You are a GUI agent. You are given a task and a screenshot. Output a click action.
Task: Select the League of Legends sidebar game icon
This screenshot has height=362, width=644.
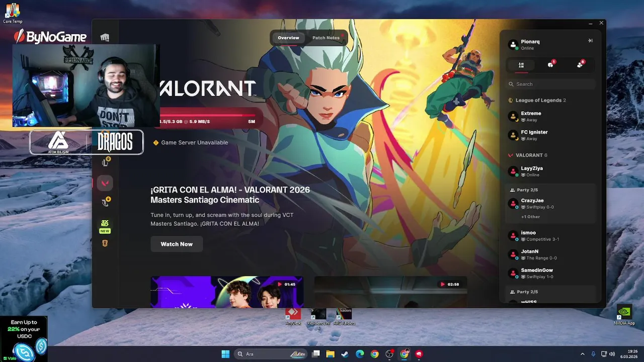(106, 162)
